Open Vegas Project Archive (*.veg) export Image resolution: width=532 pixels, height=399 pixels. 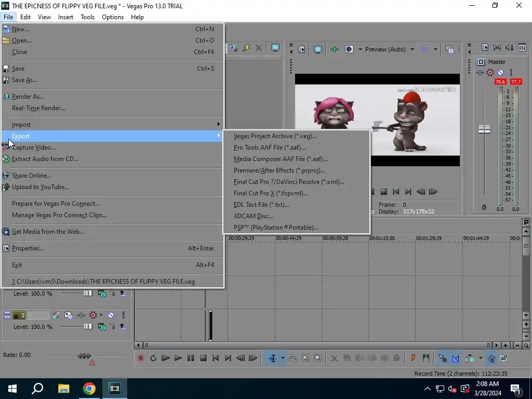pos(275,136)
